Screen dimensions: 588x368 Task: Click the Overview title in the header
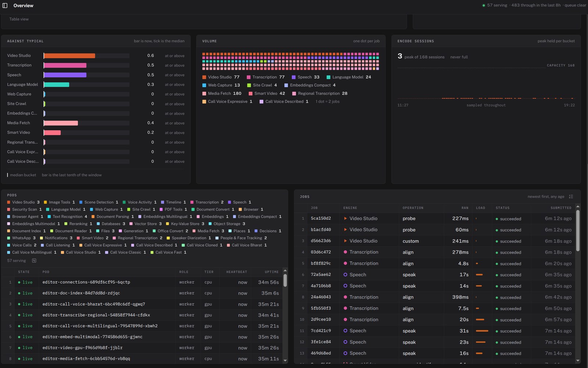[x=23, y=6]
